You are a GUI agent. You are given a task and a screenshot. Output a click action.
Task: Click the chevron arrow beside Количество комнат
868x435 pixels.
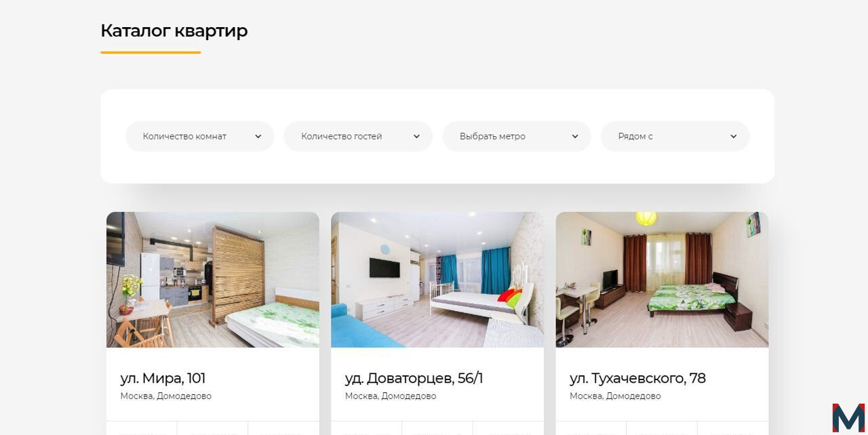coord(258,136)
